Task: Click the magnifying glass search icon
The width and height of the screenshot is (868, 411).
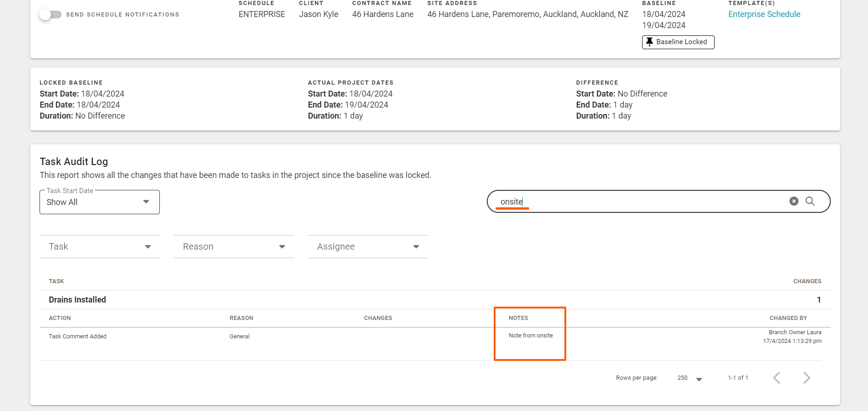Action: (x=810, y=201)
